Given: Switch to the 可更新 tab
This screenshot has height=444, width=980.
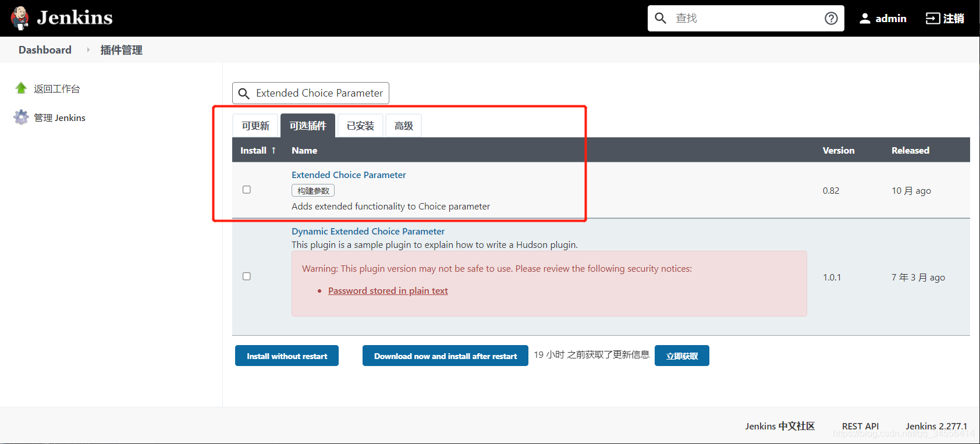Looking at the screenshot, I should [255, 126].
